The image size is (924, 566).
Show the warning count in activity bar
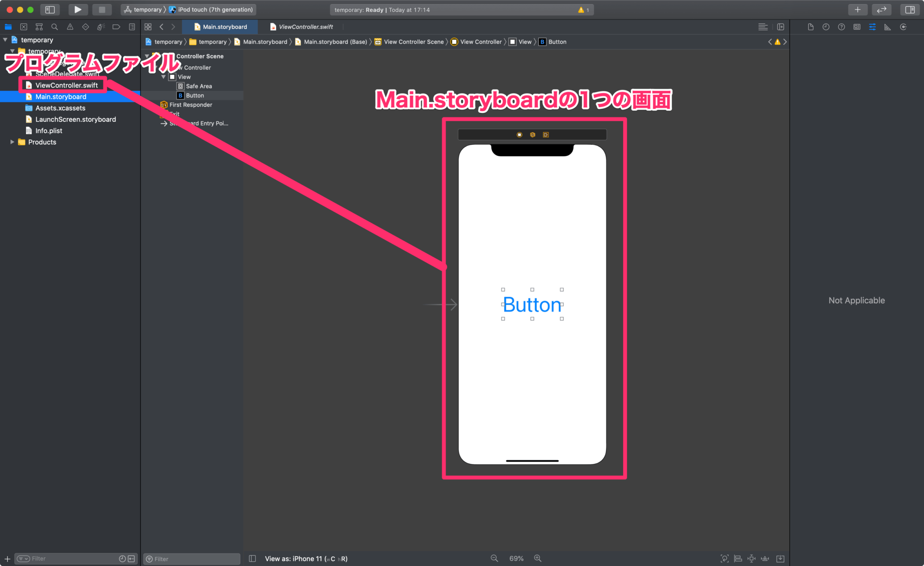[583, 9]
